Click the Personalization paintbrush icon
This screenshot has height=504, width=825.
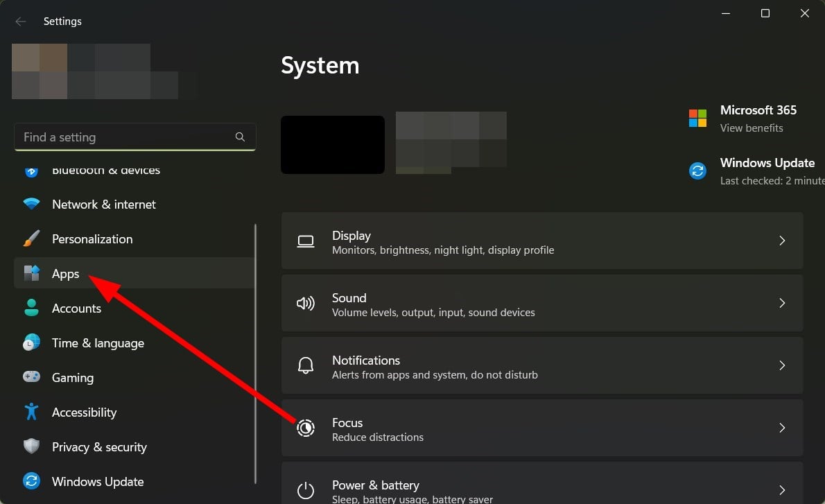coord(32,238)
